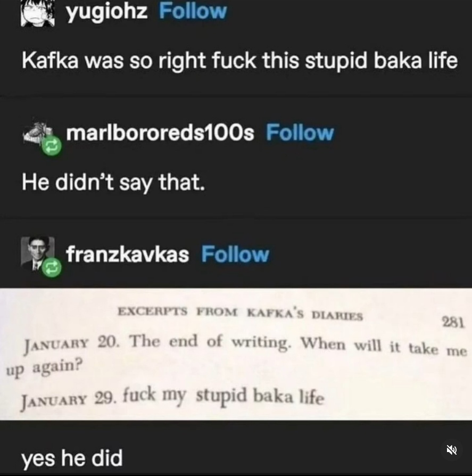Open the franzkavkas Kafka portrait avatar
Viewport: 472px width, 476px height.
pos(38,253)
